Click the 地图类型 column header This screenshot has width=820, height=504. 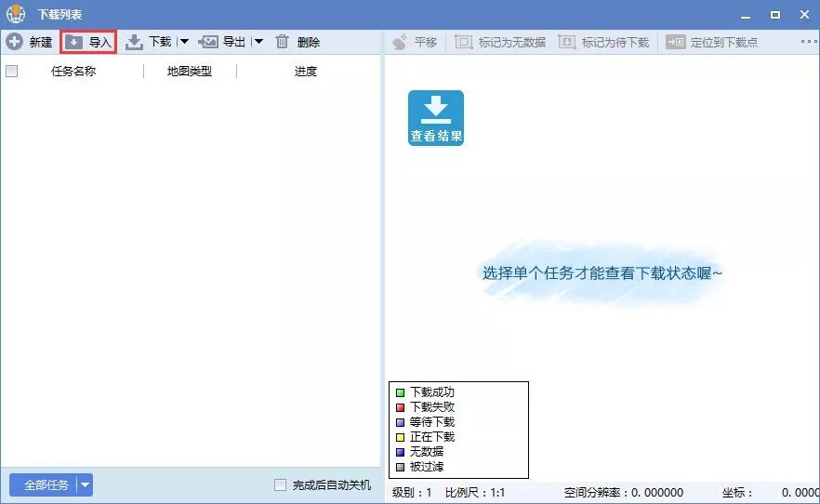click(190, 71)
